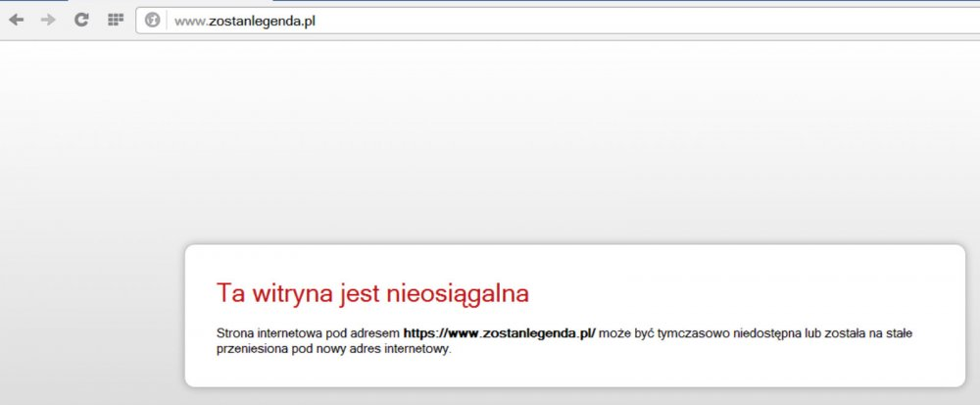Click the empty right side of the address bar
Image resolution: width=980 pixels, height=405 pixels.
click(x=686, y=21)
